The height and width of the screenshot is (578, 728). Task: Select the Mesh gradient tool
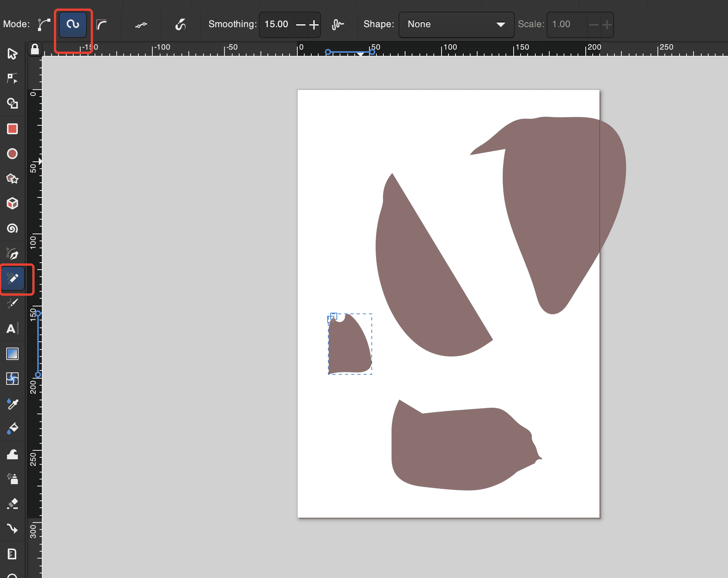pyautogui.click(x=12, y=379)
